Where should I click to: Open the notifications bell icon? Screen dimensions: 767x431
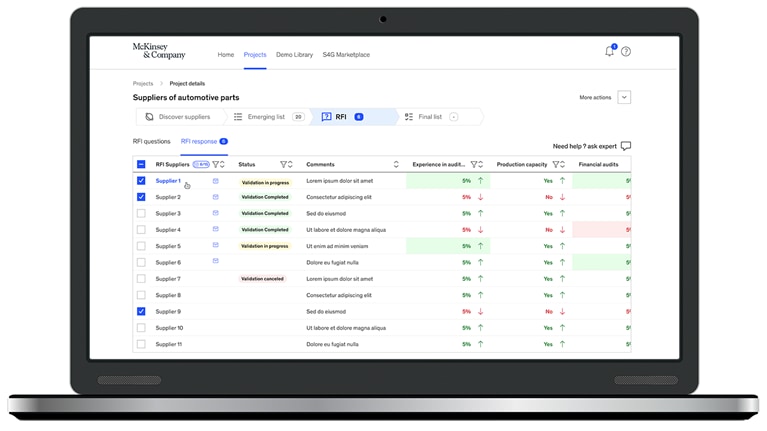(x=609, y=52)
